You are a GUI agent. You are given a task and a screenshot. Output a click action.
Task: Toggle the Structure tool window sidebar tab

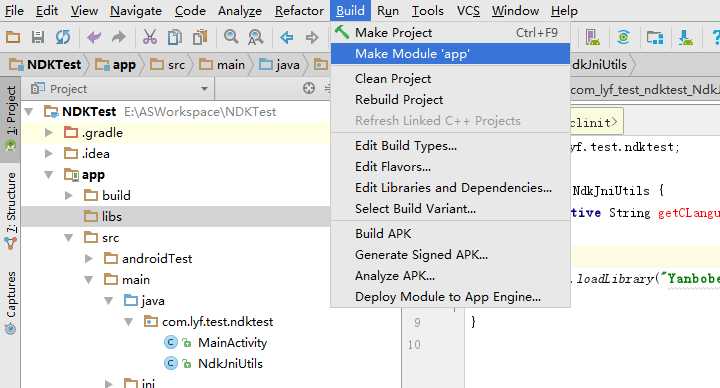10,211
